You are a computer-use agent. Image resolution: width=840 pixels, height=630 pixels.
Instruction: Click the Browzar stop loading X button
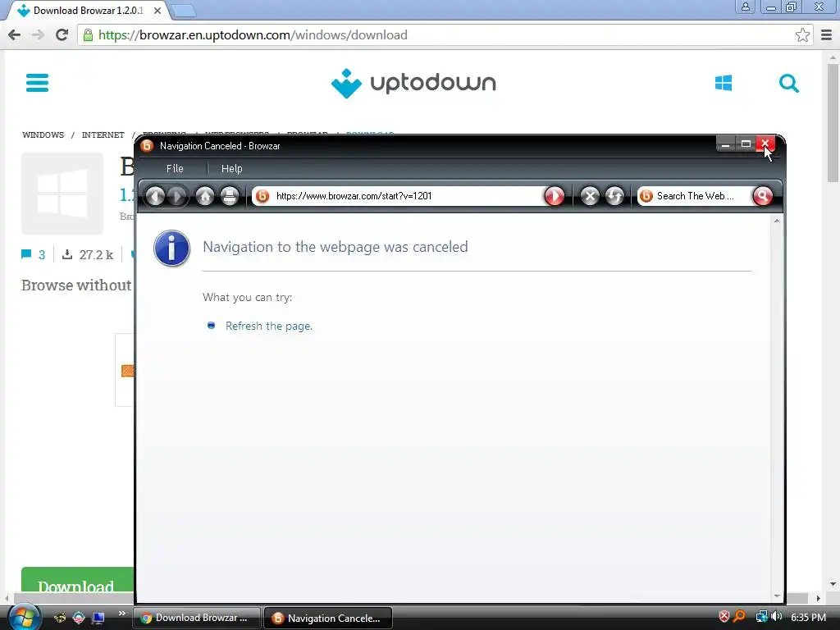(590, 196)
